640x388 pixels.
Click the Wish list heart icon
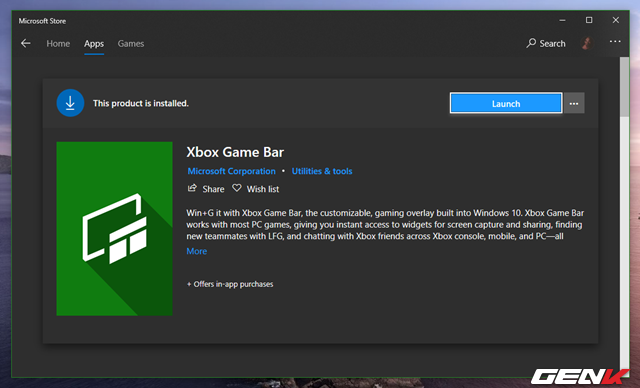[237, 188]
